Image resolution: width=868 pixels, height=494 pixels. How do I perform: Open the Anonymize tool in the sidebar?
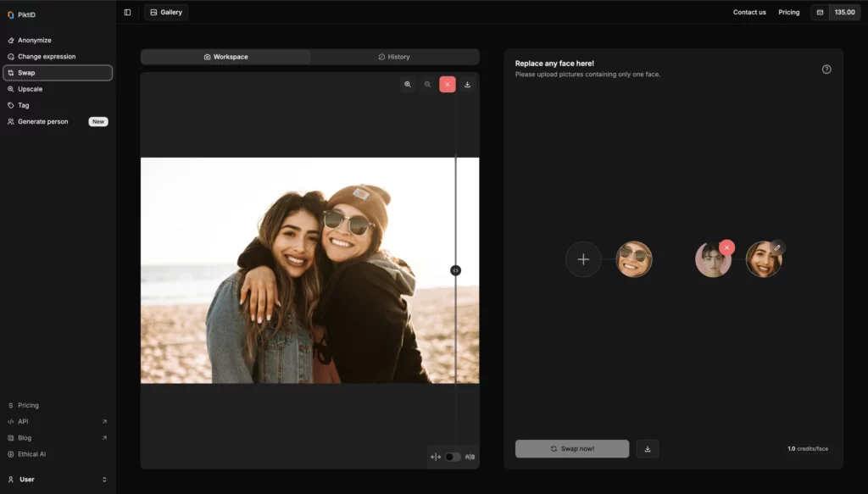coord(35,40)
